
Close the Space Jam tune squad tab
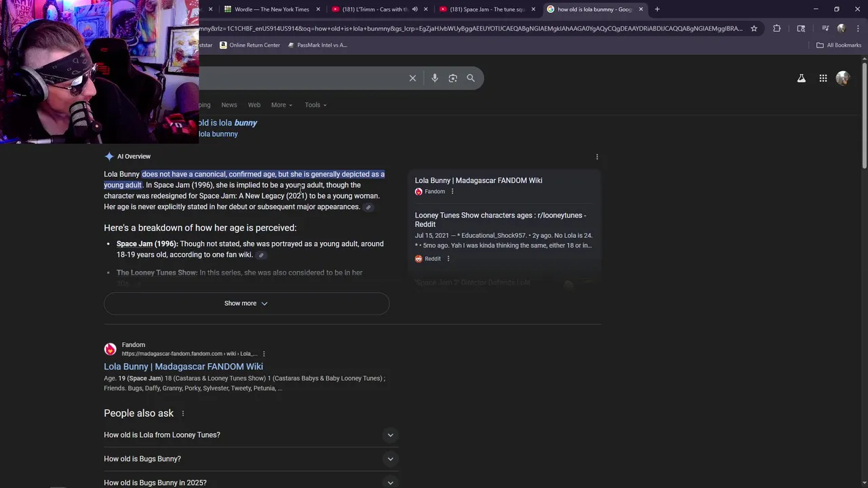[533, 9]
